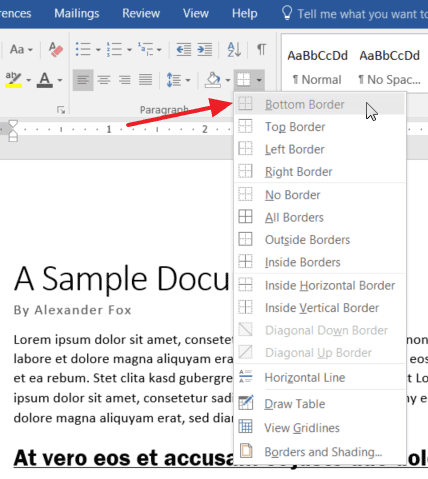This screenshot has height=479, width=428.
Task: Click the View Gridlines grid icon
Action: coord(246,427)
